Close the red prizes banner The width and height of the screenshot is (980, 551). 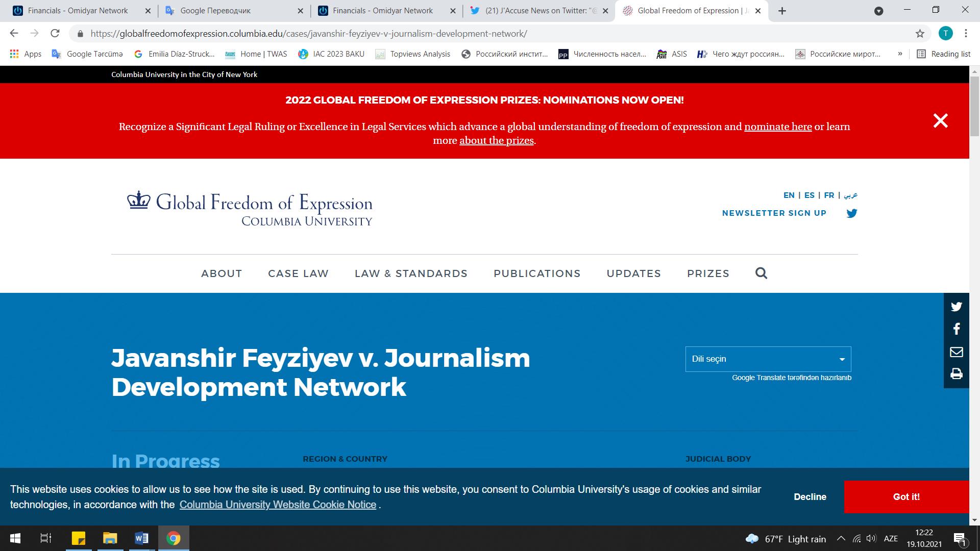940,120
